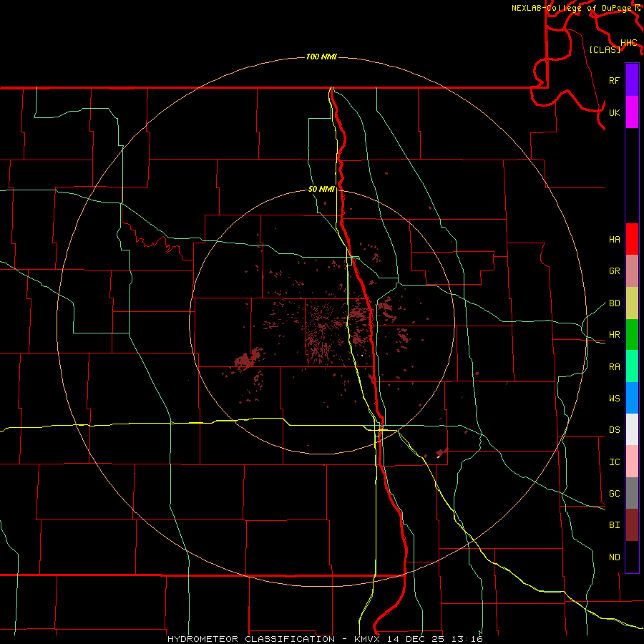This screenshot has height=644, width=644.
Task: Click the HA red legend swatch
Action: click(x=632, y=239)
